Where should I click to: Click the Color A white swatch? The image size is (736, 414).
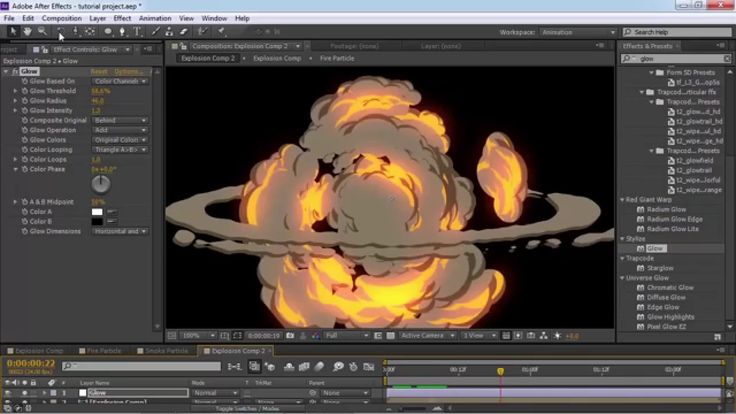coord(97,212)
